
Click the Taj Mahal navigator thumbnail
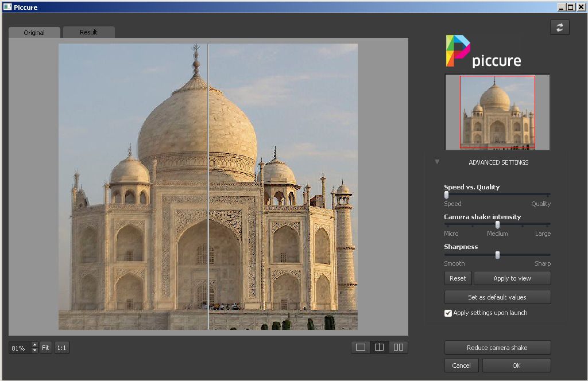tap(497, 112)
